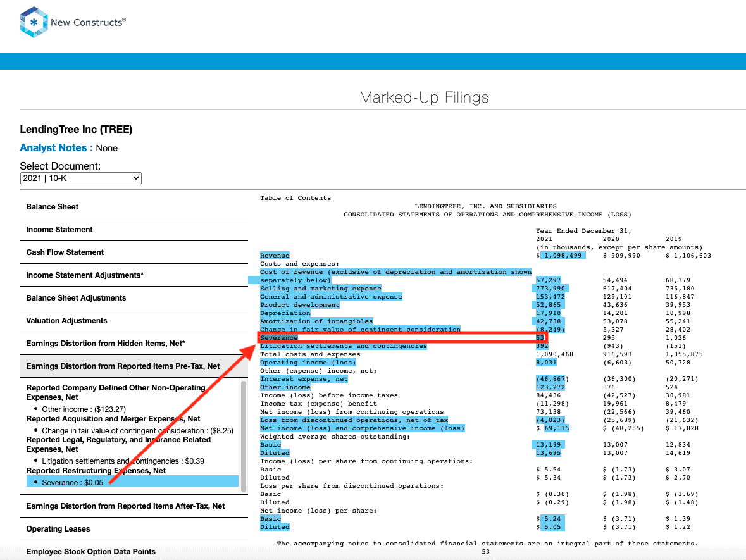This screenshot has height=560, width=746.
Task: Click the highlighted Operating income (loss) label
Action: click(308, 363)
